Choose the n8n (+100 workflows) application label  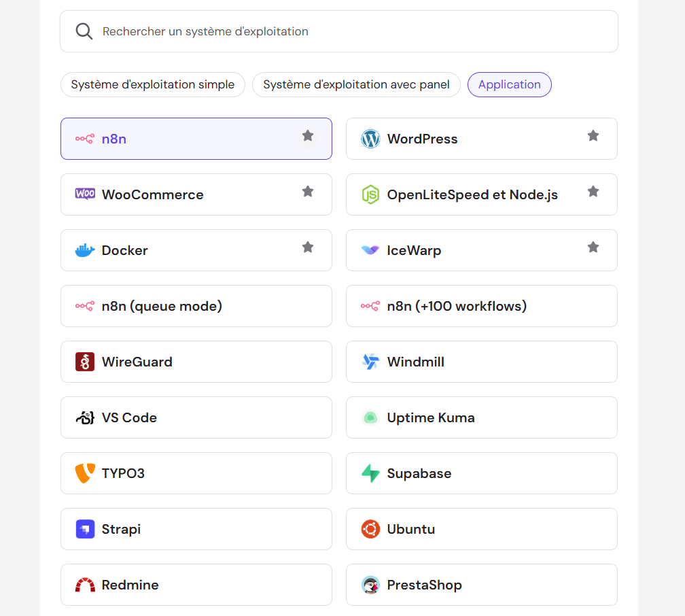[457, 307]
